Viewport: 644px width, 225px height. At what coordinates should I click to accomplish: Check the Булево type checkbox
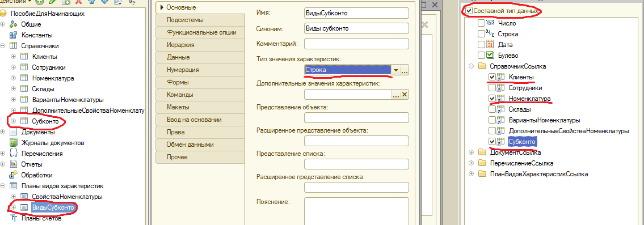(x=481, y=55)
